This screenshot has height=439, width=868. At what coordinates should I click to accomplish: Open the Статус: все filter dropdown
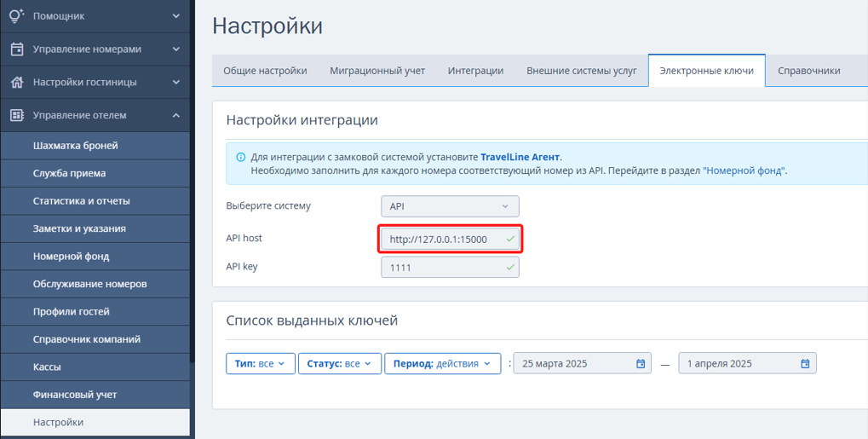click(x=339, y=364)
